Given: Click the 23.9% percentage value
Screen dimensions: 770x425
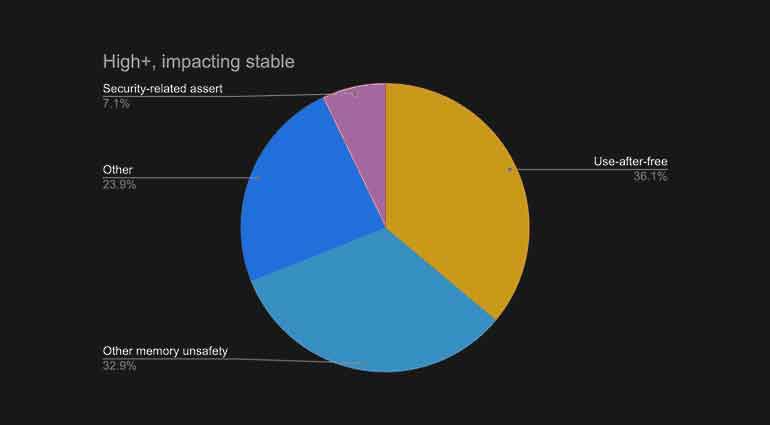Looking at the screenshot, I should point(120,185).
